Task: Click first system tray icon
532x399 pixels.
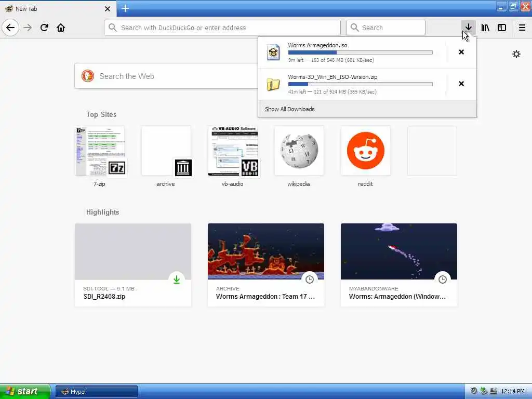Action: click(474, 391)
